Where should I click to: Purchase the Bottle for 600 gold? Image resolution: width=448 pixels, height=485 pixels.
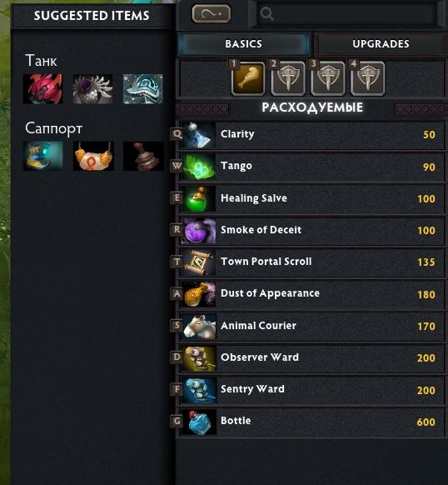311,422
